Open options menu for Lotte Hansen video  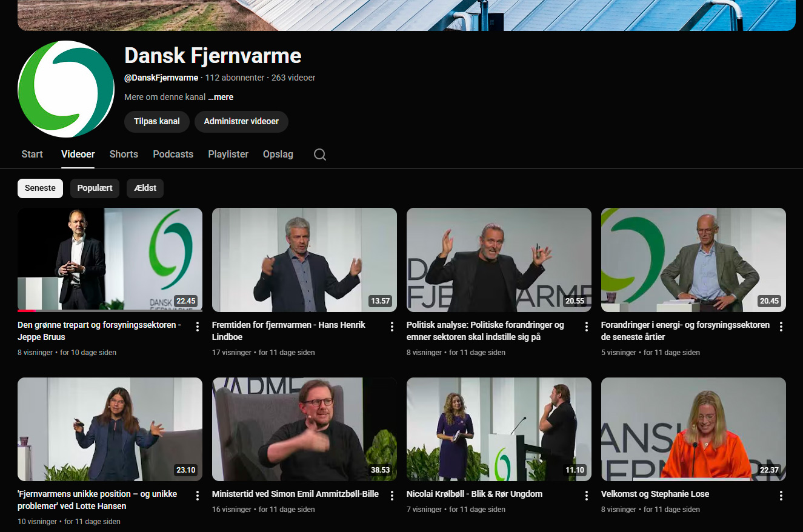click(x=198, y=496)
